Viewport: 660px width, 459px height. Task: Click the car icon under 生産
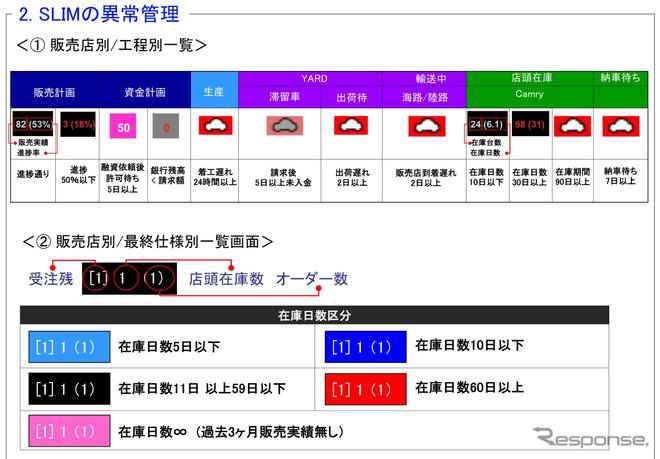click(x=216, y=125)
